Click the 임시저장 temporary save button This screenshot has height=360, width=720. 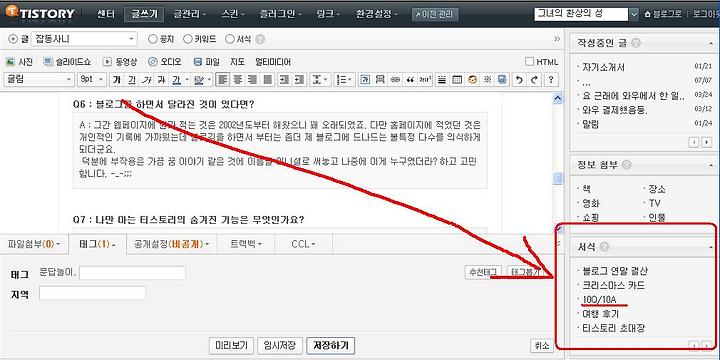(280, 345)
